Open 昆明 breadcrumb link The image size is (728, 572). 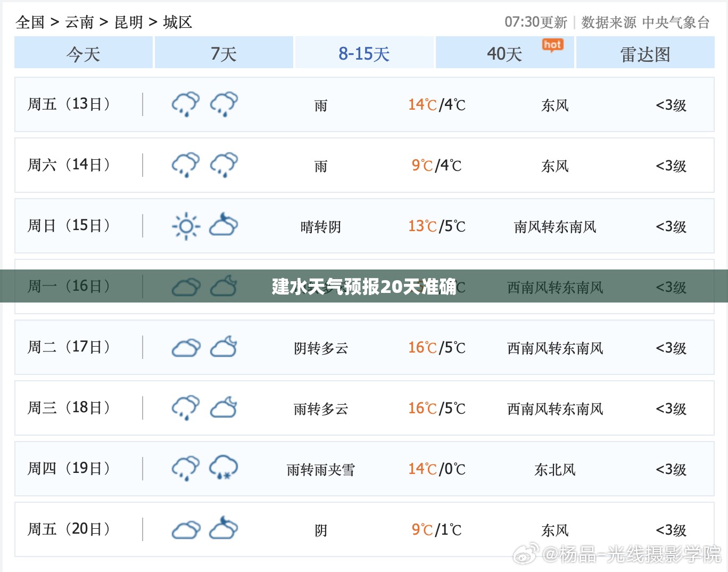[129, 22]
